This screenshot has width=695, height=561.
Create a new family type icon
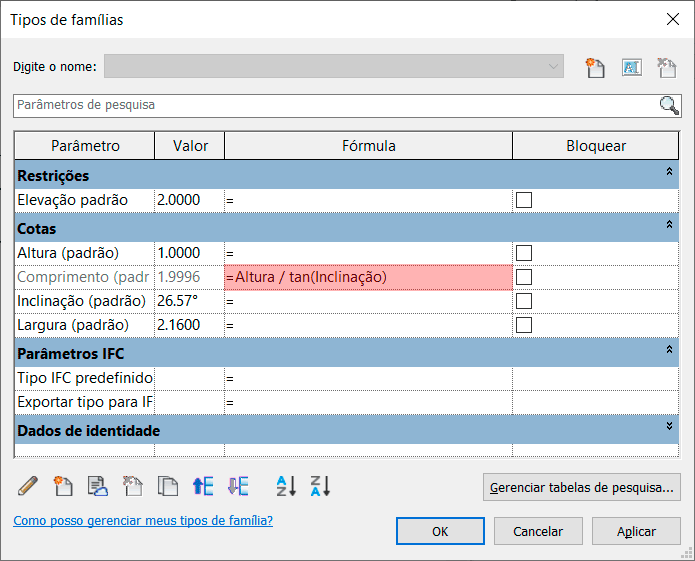pyautogui.click(x=596, y=67)
